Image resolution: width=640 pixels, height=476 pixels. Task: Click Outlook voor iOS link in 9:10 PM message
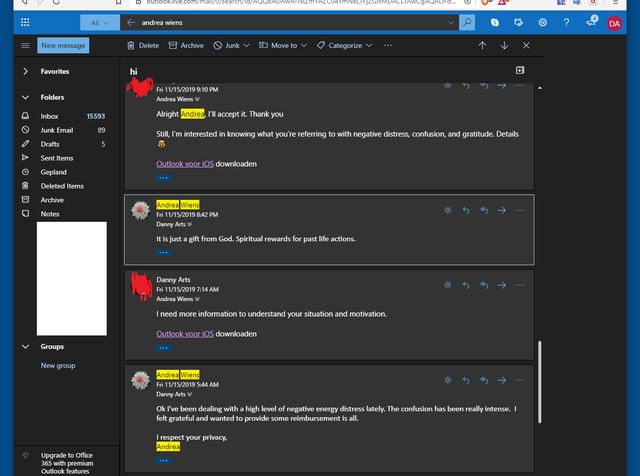(x=185, y=164)
